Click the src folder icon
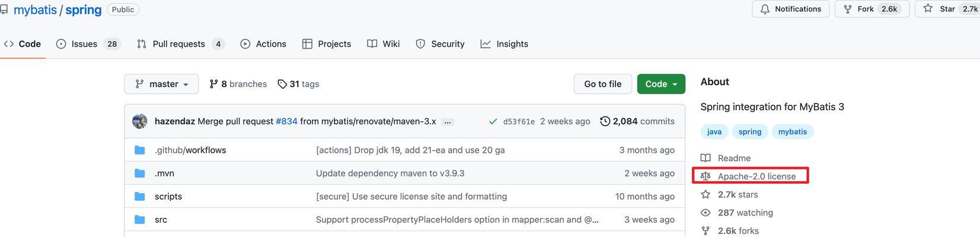 click(140, 219)
